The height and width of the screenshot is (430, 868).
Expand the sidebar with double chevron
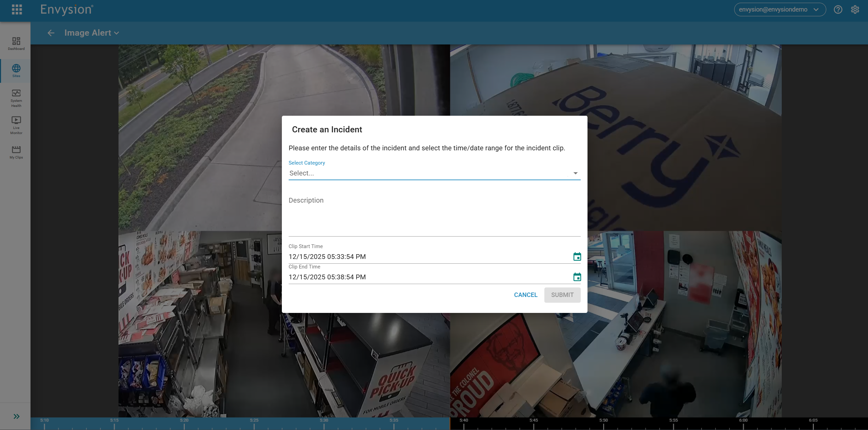click(x=16, y=416)
